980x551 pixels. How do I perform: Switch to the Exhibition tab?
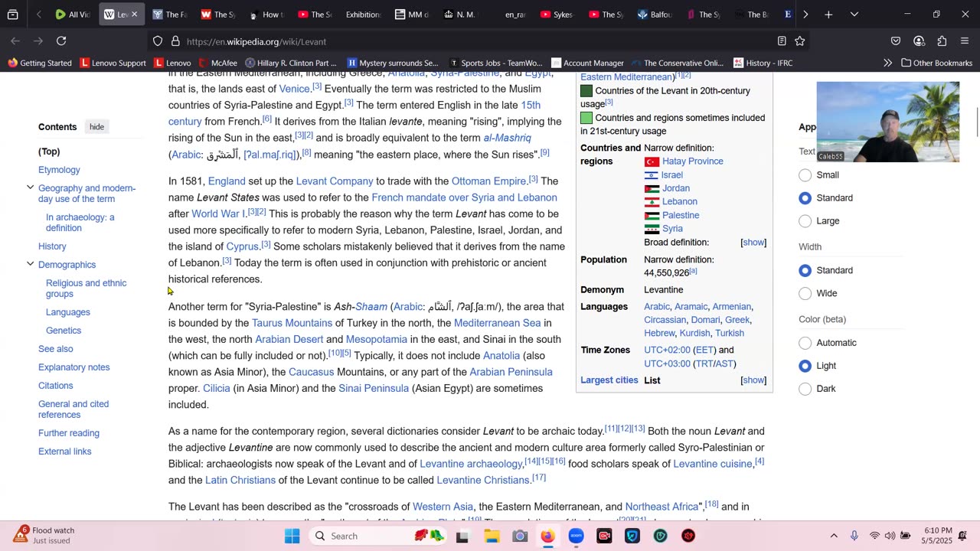[x=362, y=15]
